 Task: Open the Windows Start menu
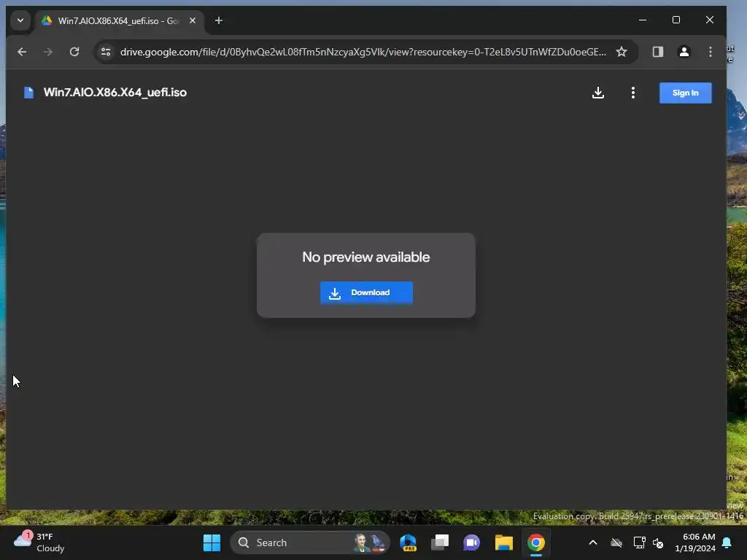pyautogui.click(x=212, y=542)
